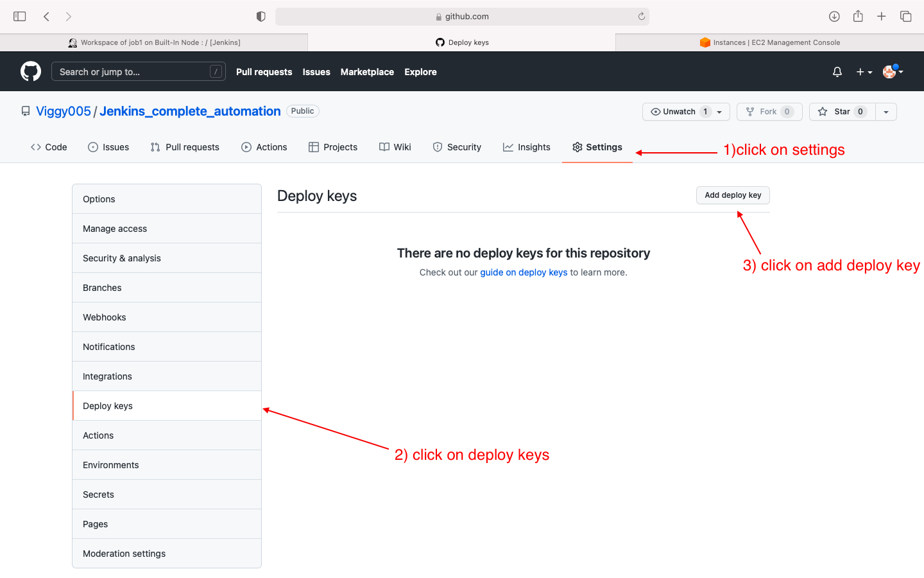Go back with Safari's back arrow
924x578 pixels.
click(x=46, y=16)
